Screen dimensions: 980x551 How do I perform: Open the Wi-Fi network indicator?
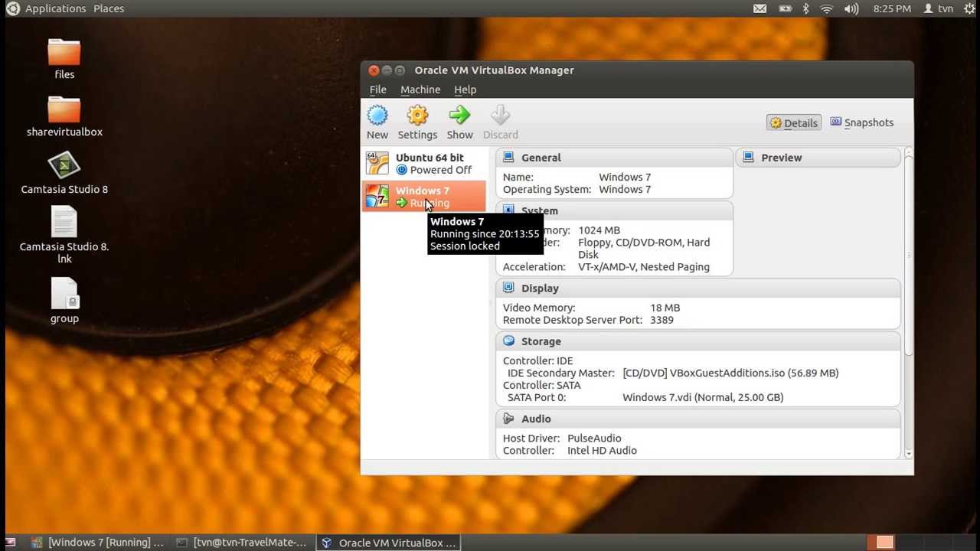pos(827,8)
